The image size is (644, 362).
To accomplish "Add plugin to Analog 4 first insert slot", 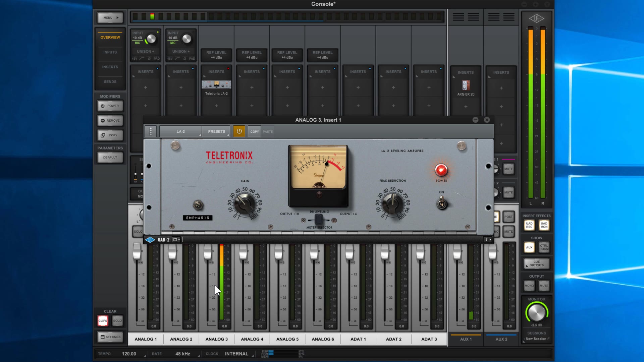I will click(252, 87).
